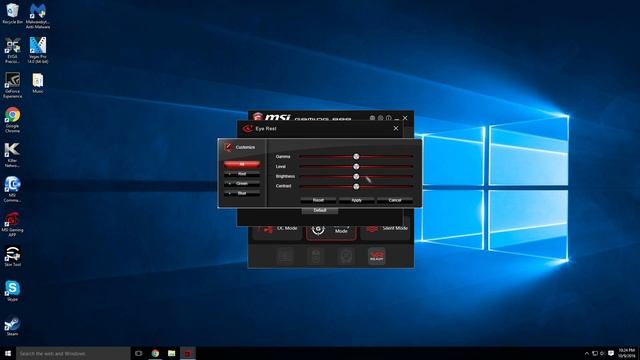Select the Google Chrome desktop icon
The width and height of the screenshot is (640, 360).
coord(12,120)
